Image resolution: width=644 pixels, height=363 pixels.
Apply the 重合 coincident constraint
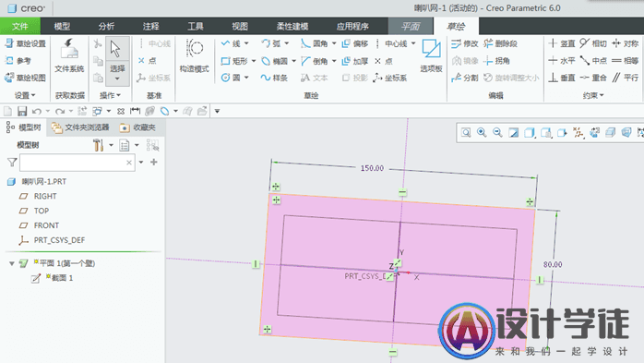pyautogui.click(x=593, y=78)
